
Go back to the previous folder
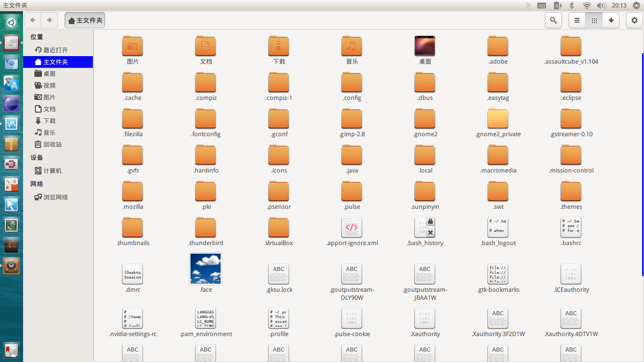33,20
